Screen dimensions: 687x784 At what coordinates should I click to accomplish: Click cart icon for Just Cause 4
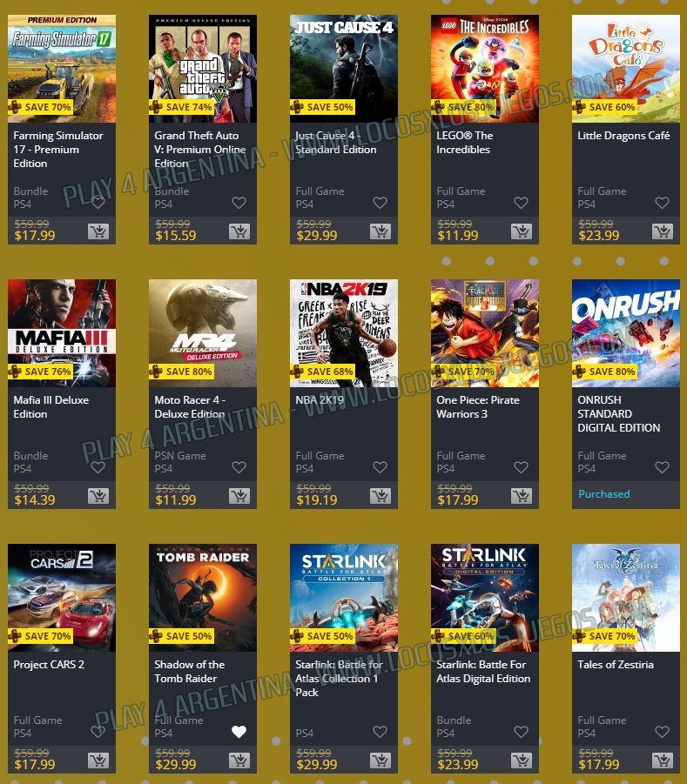[x=381, y=231]
